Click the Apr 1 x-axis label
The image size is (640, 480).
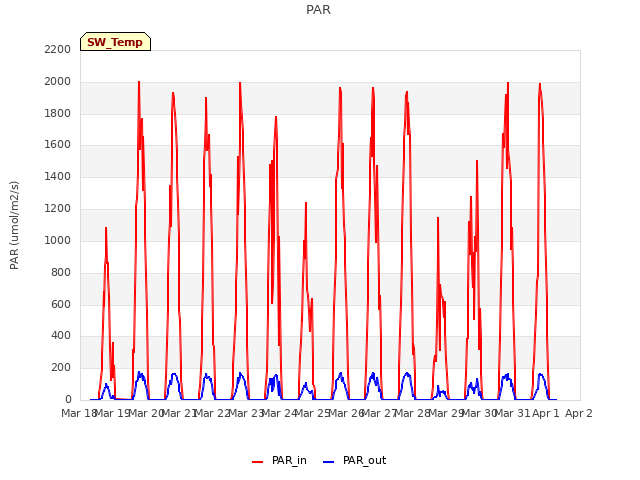(x=546, y=413)
